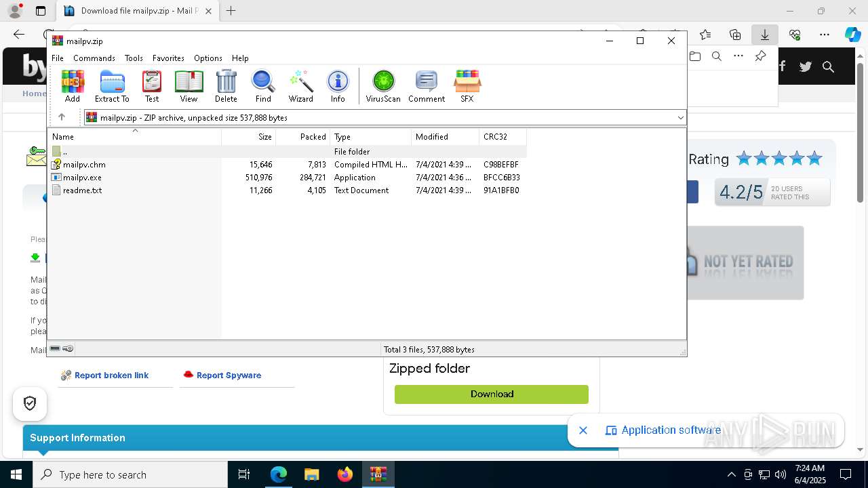
Task: Click browser back arrow
Action: pyautogui.click(x=19, y=35)
